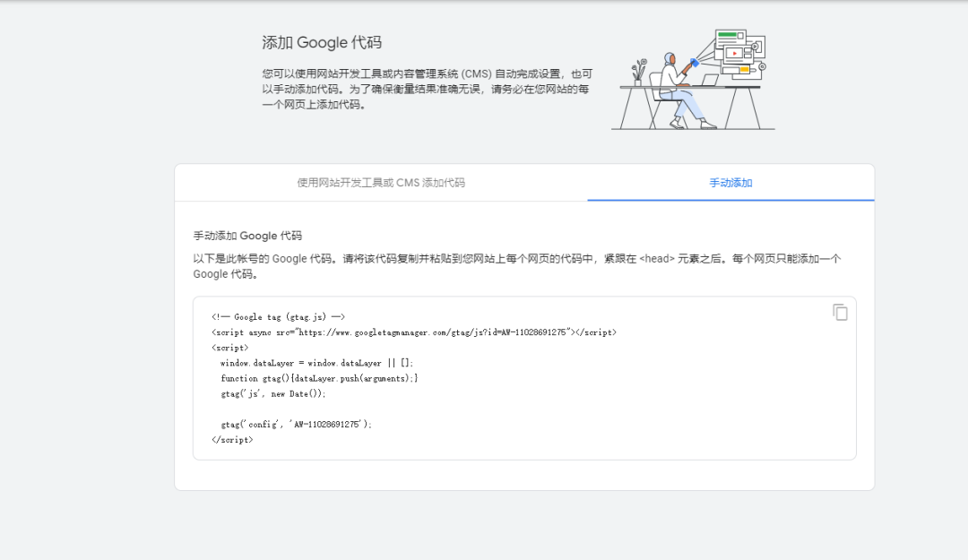Image resolution: width=968 pixels, height=560 pixels.
Task: Click the paragraph starting 以下是此帐号的 Google 代码
Action: pos(517,266)
